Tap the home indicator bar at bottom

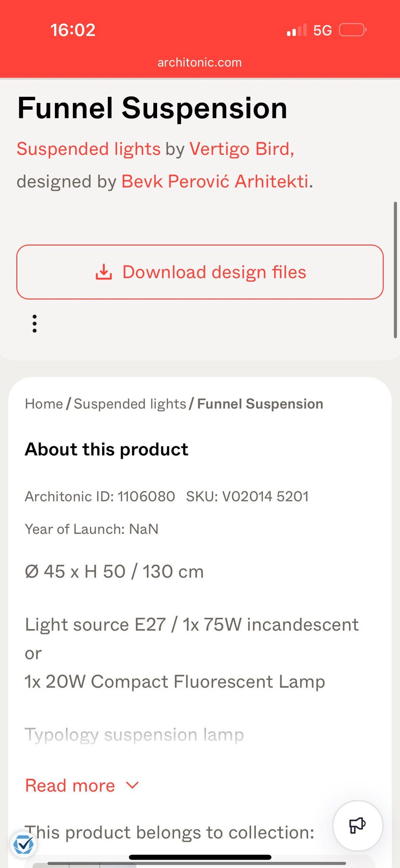[x=200, y=857]
